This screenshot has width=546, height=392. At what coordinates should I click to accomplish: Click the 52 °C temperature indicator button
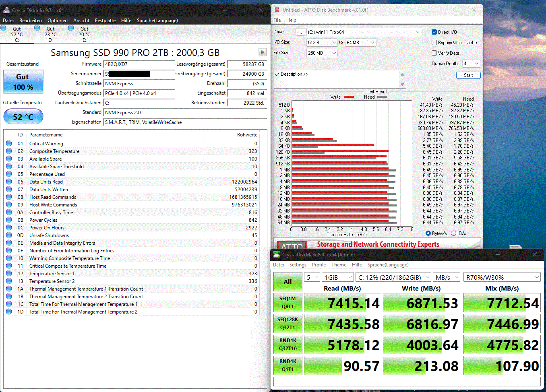point(23,117)
